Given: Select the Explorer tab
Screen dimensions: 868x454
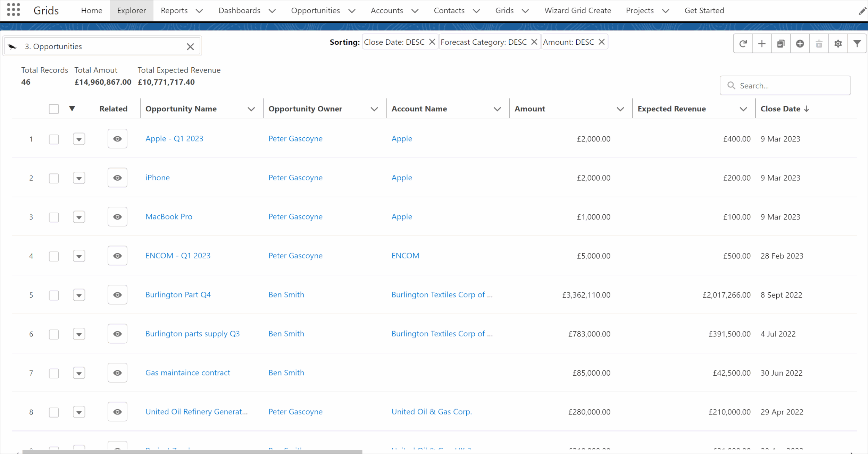Looking at the screenshot, I should tap(132, 10).
